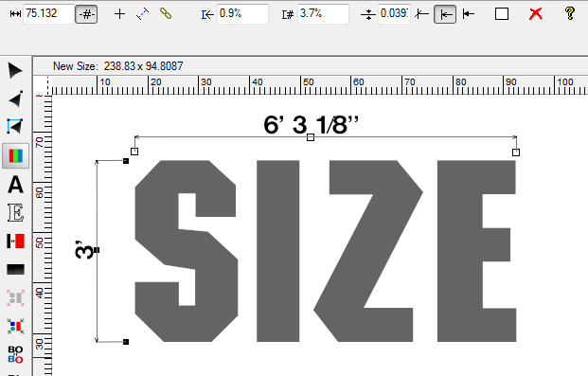This screenshot has width=588, height=376.
Task: Open the black gradient fill tool
Action: pos(15,269)
